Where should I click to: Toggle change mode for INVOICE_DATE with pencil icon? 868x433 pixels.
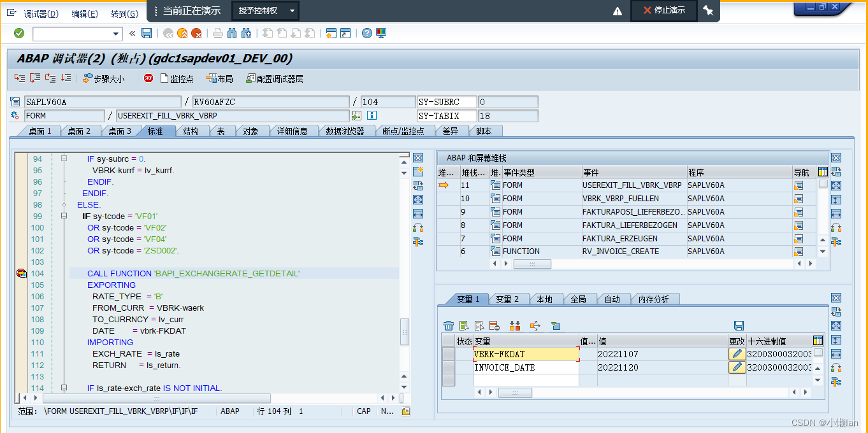click(737, 367)
